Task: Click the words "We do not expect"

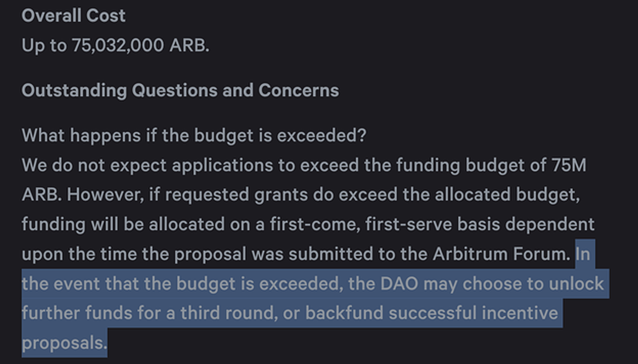Action: tap(94, 165)
